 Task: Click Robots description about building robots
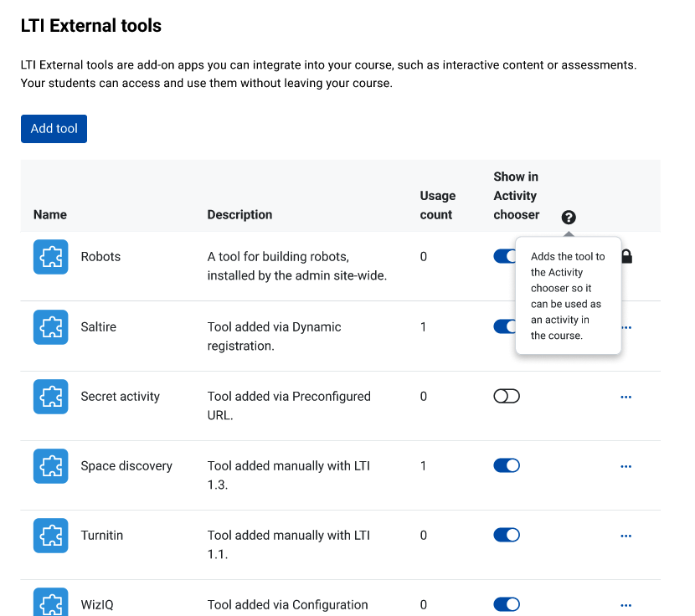click(297, 266)
